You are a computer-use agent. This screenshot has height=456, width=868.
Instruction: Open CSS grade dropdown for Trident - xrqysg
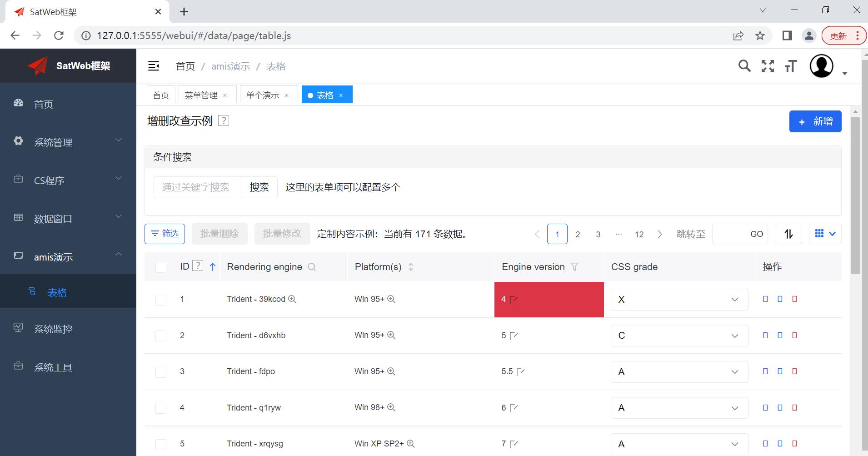click(x=679, y=444)
